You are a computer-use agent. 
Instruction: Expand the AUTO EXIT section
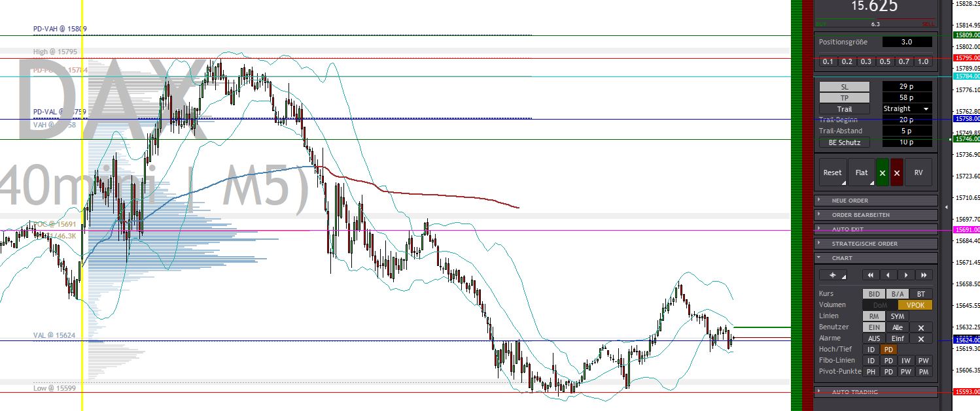pyautogui.click(x=876, y=229)
